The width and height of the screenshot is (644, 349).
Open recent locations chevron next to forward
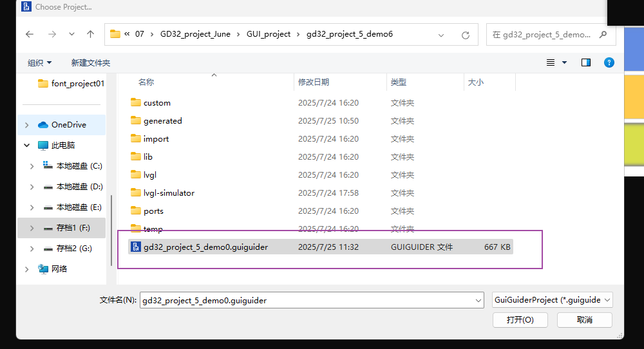(72, 35)
